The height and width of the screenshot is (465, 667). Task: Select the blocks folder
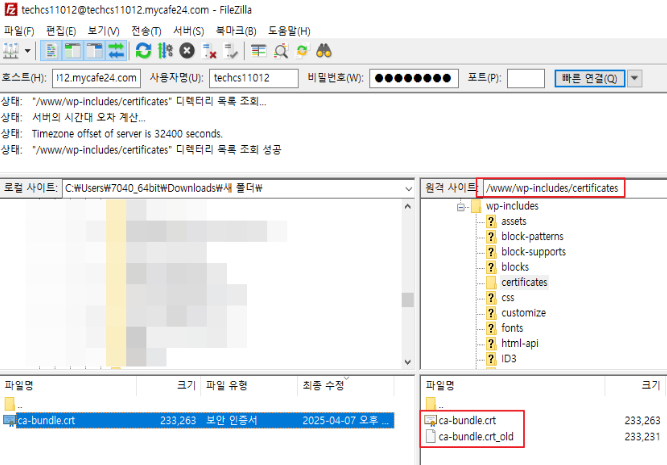[515, 267]
